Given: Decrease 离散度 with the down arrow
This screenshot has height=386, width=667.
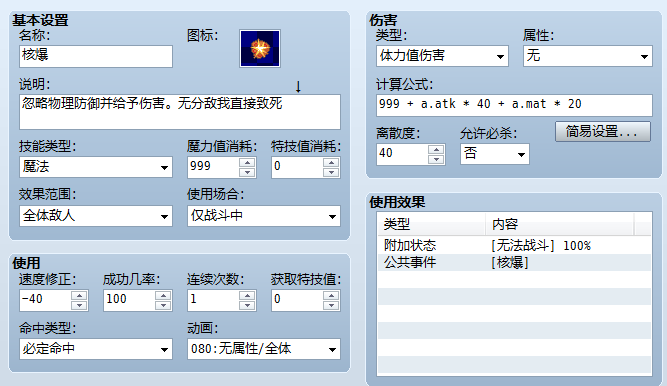Looking at the screenshot, I should [x=436, y=159].
